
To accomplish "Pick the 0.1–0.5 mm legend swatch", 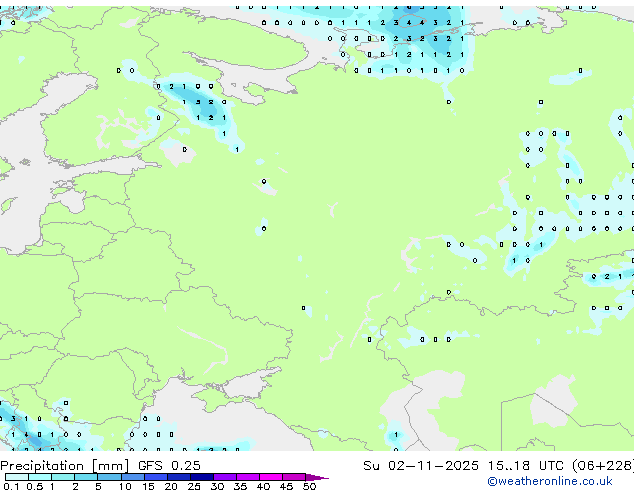I will click(17, 477).
